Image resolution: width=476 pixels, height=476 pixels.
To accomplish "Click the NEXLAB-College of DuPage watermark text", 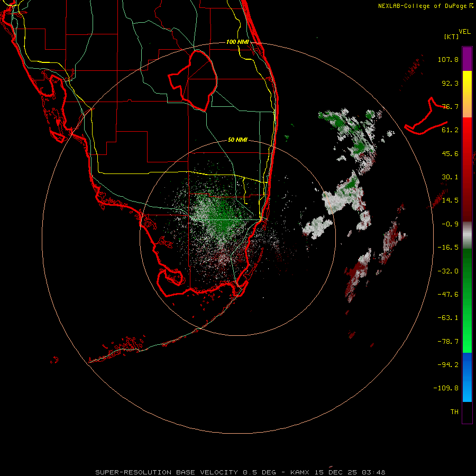I will coord(425,6).
